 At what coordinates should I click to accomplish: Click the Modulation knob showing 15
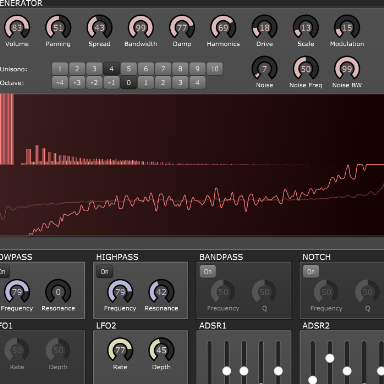347,27
